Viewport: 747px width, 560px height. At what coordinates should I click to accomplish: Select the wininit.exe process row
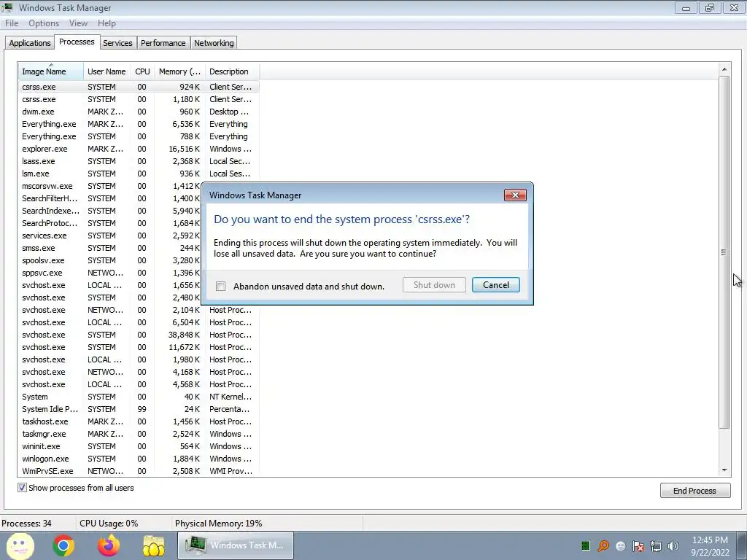(x=139, y=446)
